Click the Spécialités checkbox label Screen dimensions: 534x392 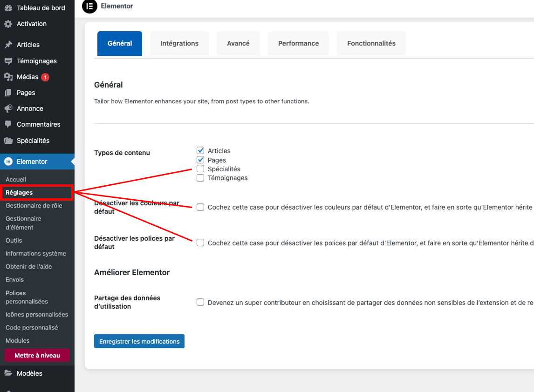[x=224, y=169]
